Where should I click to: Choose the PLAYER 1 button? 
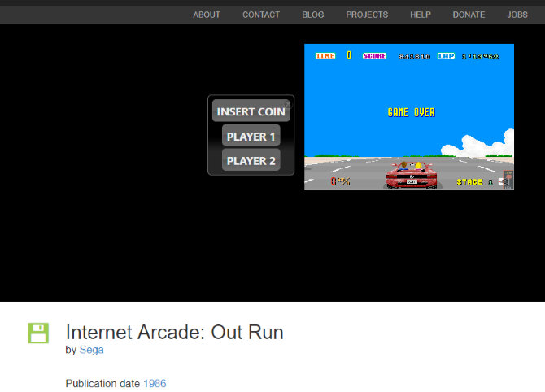tap(251, 137)
